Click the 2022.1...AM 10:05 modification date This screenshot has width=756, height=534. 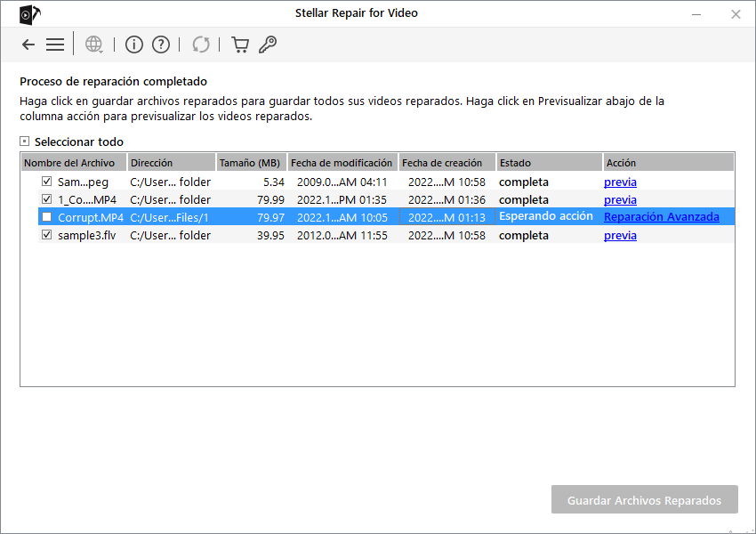click(x=342, y=217)
